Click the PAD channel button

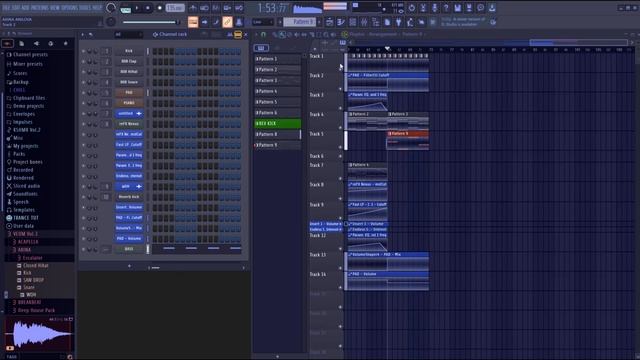tap(129, 93)
